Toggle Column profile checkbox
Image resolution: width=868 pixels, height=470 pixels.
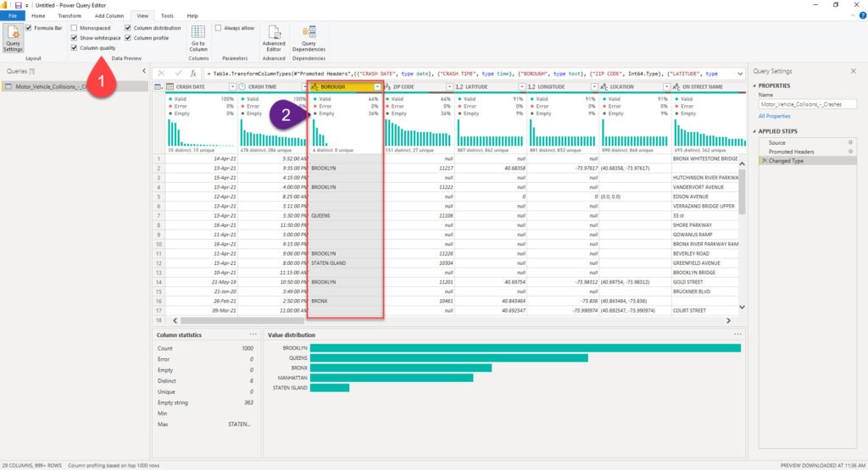point(128,37)
